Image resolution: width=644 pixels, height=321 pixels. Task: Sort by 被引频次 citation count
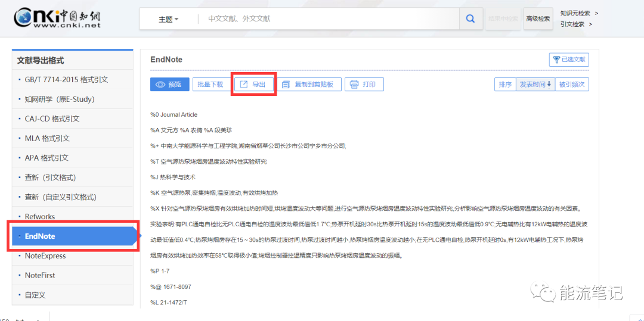[572, 85]
